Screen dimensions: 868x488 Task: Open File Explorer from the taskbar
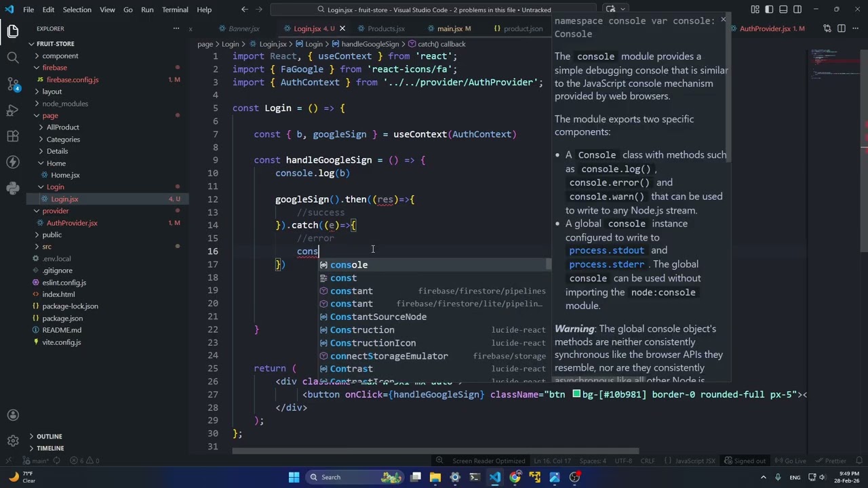click(x=435, y=477)
